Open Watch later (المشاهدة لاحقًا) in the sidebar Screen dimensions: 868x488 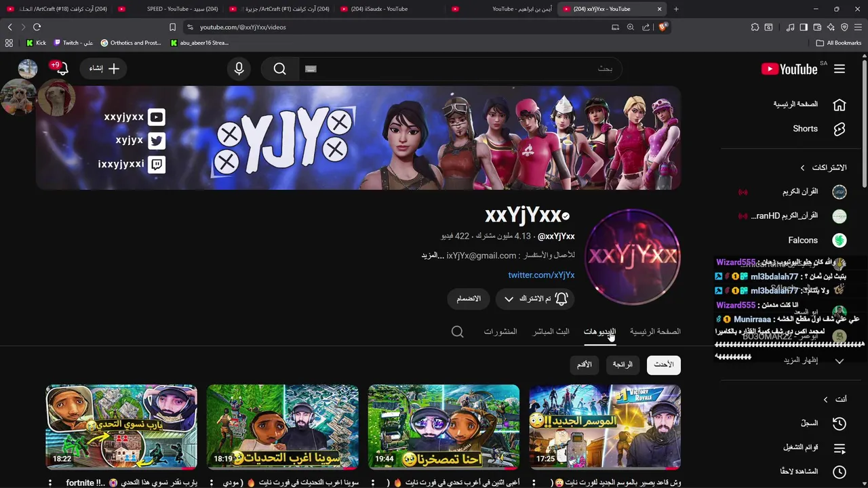[812, 472]
